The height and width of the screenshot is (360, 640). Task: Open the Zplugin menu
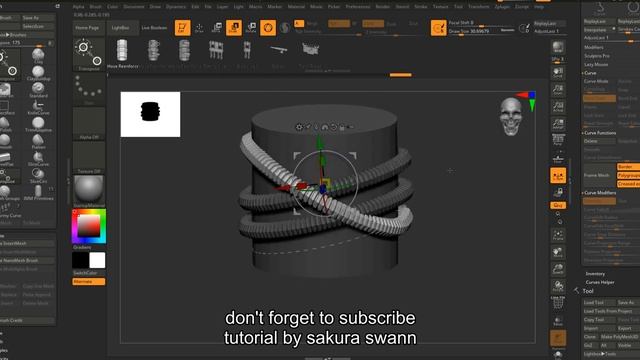click(502, 7)
